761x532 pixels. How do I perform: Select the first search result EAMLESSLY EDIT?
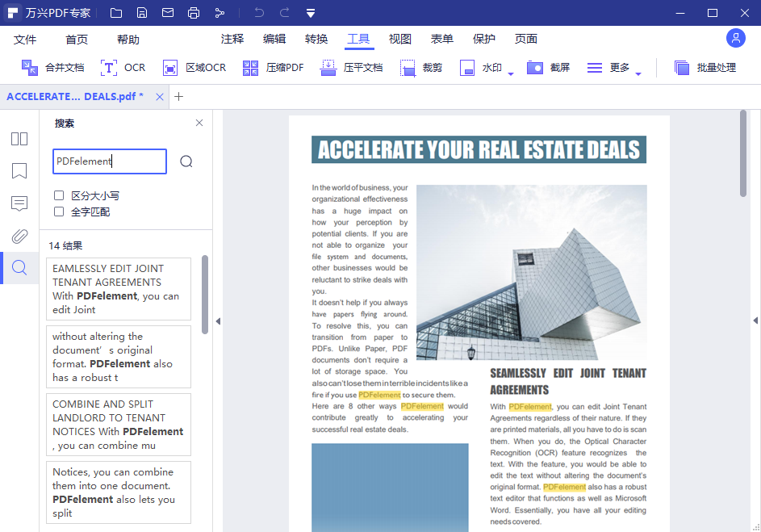[117, 289]
